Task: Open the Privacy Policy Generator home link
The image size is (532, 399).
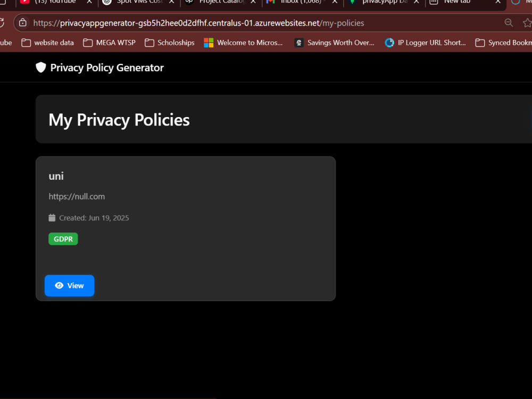Action: 100,68
